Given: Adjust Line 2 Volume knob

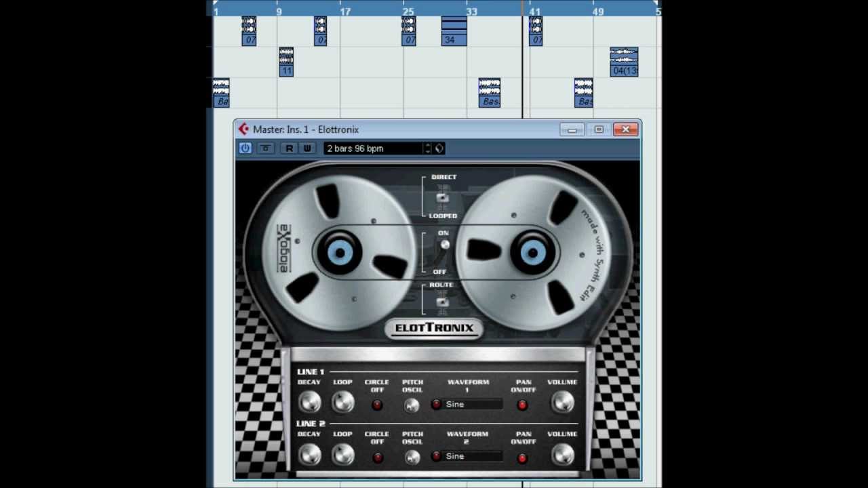Looking at the screenshot, I should pos(562,454).
